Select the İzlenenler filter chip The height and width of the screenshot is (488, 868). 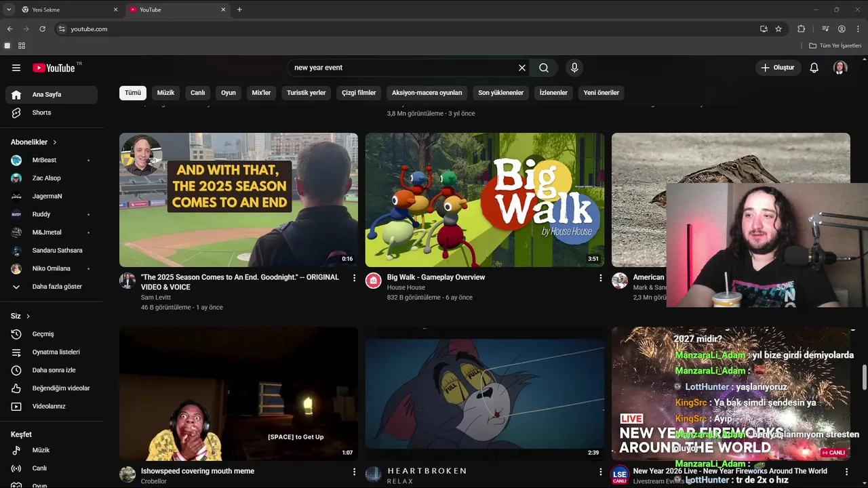[553, 93]
